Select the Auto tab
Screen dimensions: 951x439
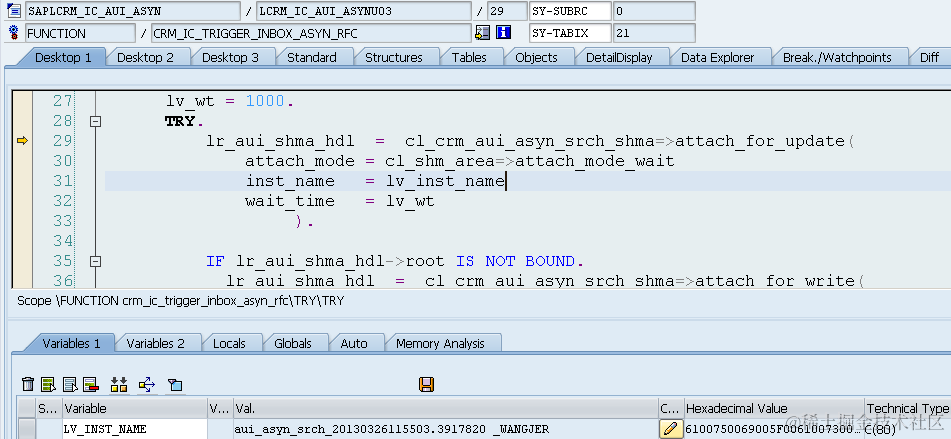point(354,343)
